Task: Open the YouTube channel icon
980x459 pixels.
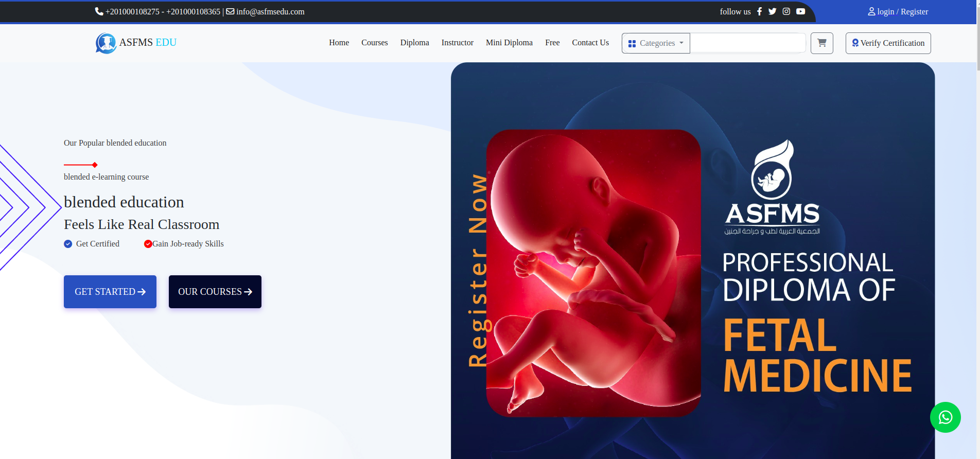Action: 800,11
